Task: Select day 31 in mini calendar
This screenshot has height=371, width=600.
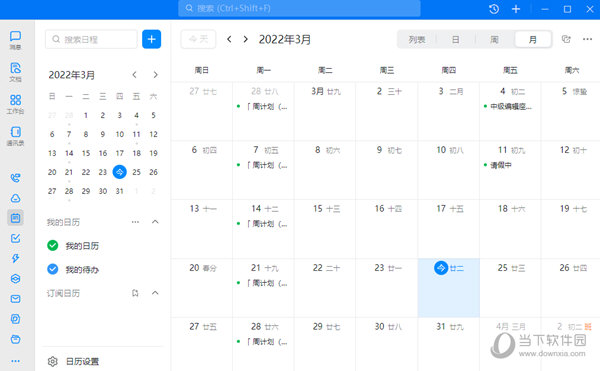Action: click(119, 191)
